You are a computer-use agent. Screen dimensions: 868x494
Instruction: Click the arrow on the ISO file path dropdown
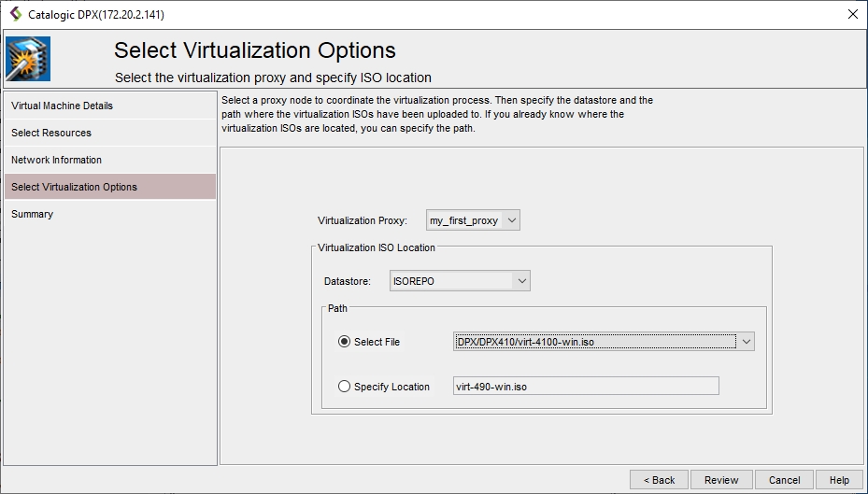coord(745,342)
